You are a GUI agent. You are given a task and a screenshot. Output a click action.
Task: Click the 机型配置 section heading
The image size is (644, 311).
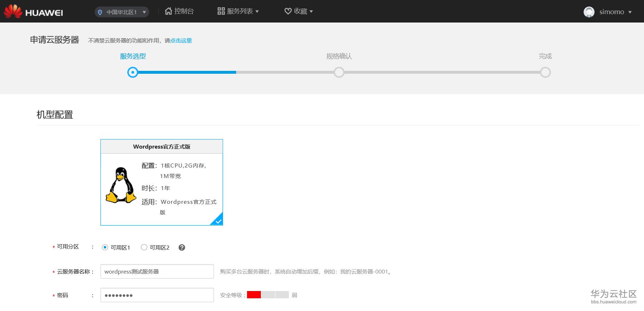55,115
